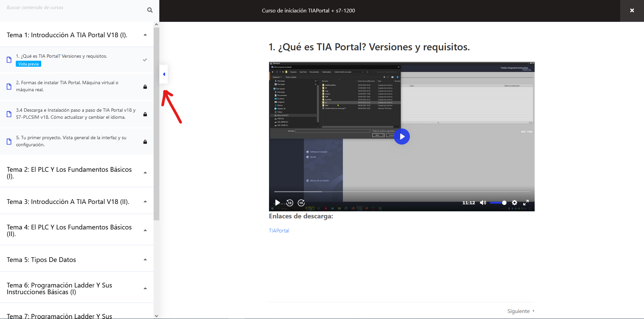Expand Tema 3 Introducción TIA Portal (II)
Screen dimensions: 644x319
pyautogui.click(x=145, y=202)
